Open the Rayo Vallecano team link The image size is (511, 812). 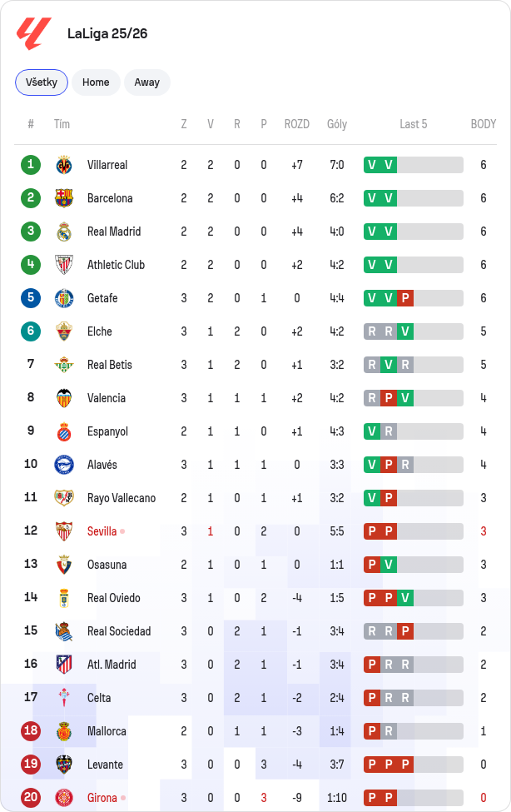(x=122, y=498)
